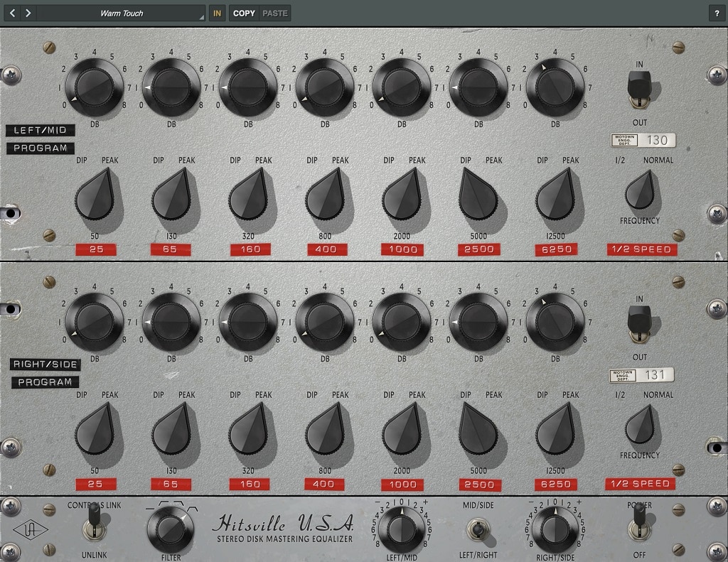Turn the FILTER selector knob
This screenshot has height=562, width=728.
pyautogui.click(x=171, y=529)
